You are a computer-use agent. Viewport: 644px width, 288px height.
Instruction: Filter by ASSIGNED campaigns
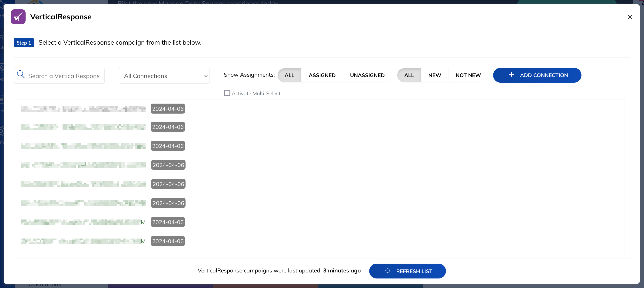322,75
